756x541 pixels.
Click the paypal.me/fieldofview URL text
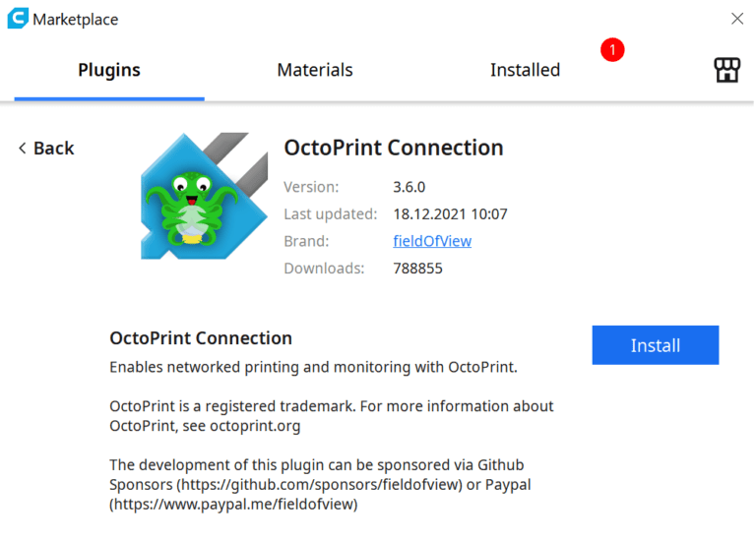(235, 504)
